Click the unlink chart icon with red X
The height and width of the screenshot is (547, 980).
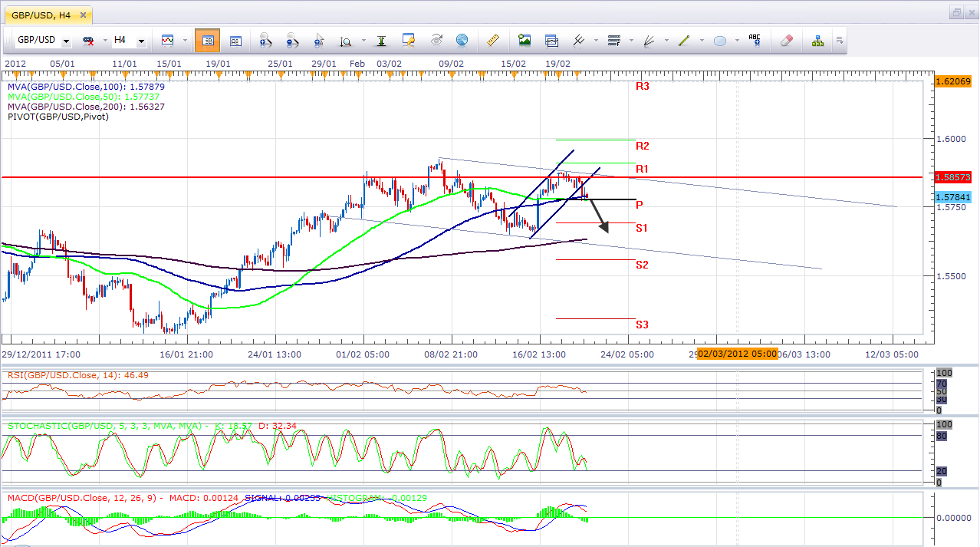tap(88, 40)
